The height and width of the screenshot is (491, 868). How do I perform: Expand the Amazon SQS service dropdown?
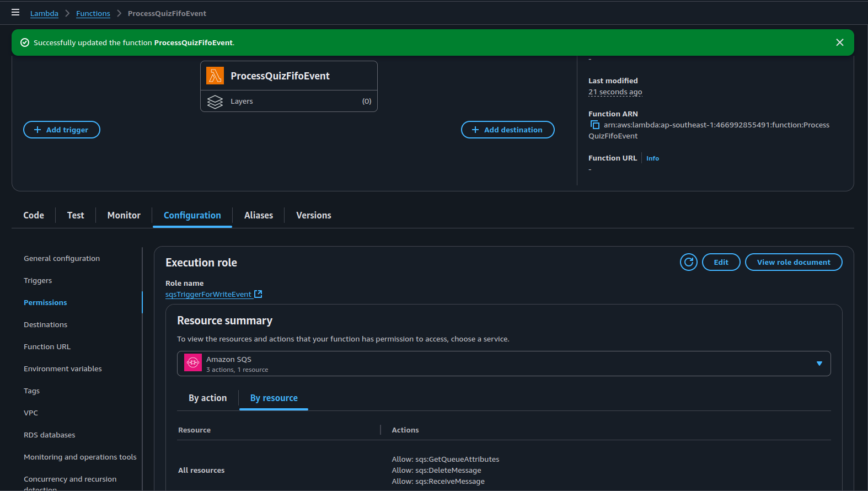819,364
